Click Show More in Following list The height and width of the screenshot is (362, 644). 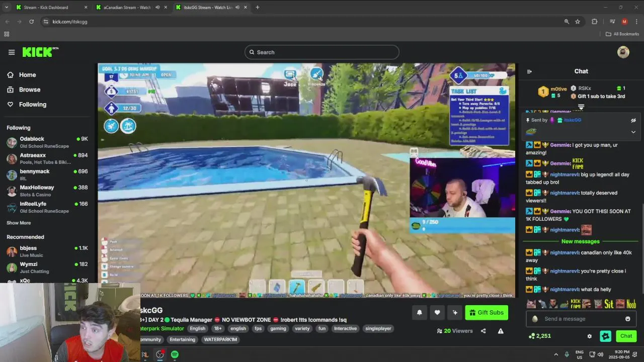click(x=19, y=223)
